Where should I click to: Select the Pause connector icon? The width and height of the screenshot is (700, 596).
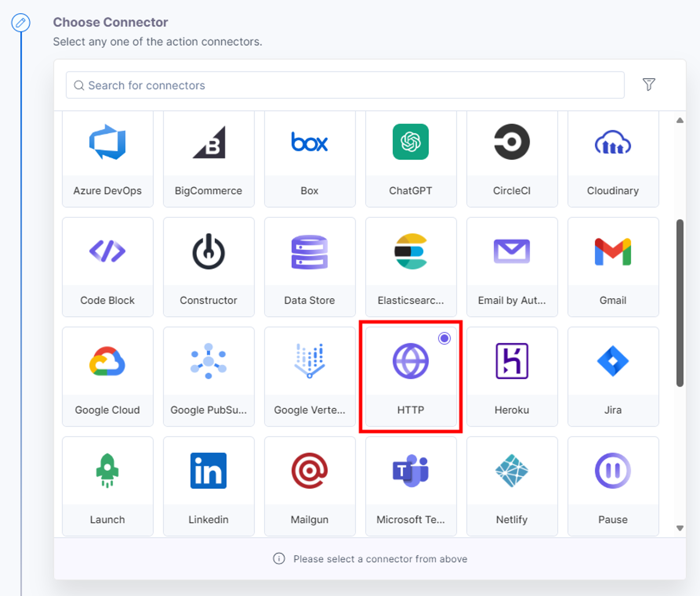tap(613, 470)
